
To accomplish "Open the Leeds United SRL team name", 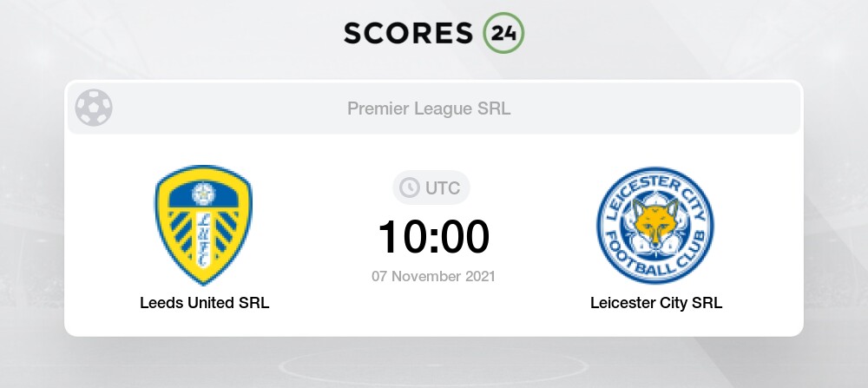I will pos(205,303).
